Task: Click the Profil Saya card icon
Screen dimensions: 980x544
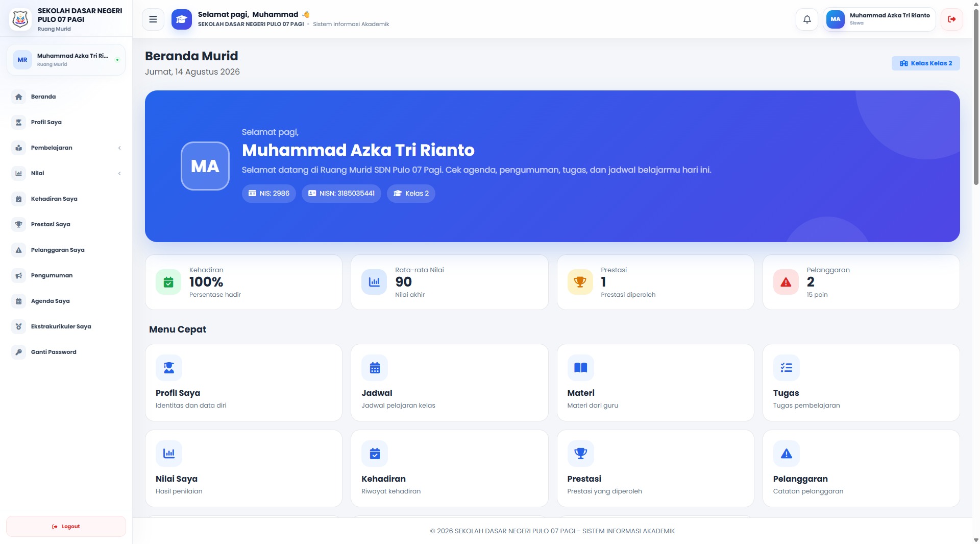Action: point(169,368)
